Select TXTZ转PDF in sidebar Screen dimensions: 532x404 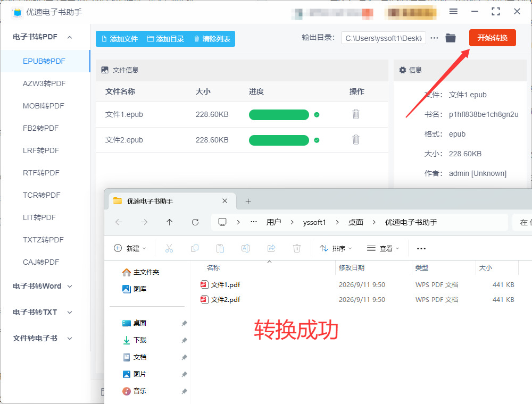pyautogui.click(x=43, y=240)
